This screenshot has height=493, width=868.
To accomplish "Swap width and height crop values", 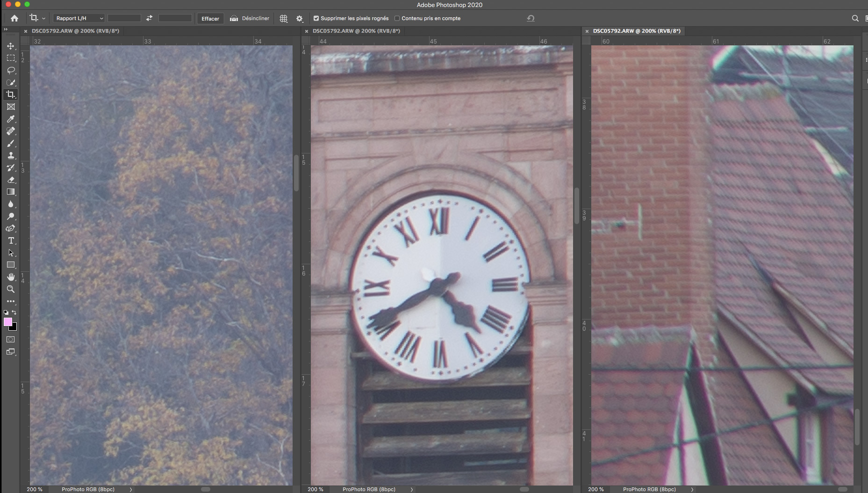I will [149, 18].
